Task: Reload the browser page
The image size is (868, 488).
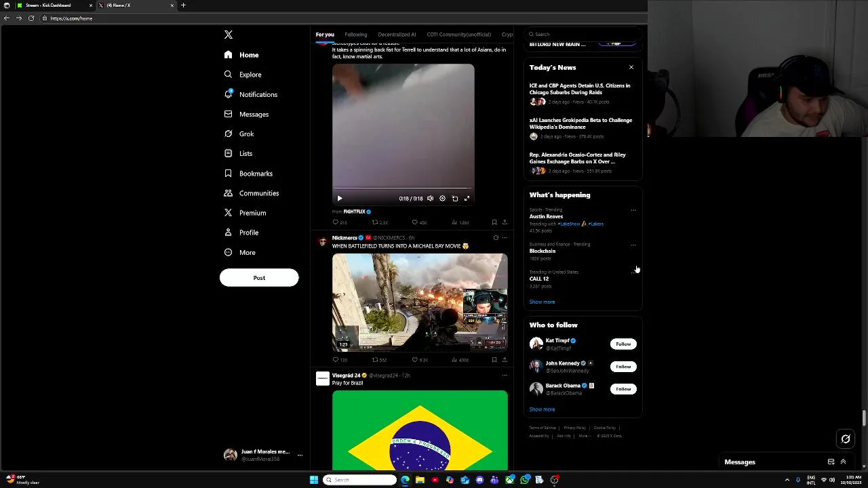Action: (x=31, y=18)
